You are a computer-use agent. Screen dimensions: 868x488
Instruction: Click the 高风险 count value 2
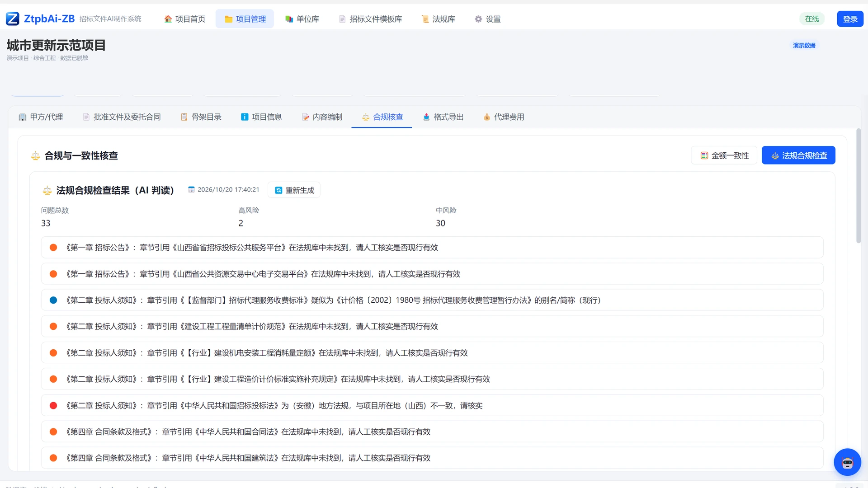pyautogui.click(x=241, y=223)
